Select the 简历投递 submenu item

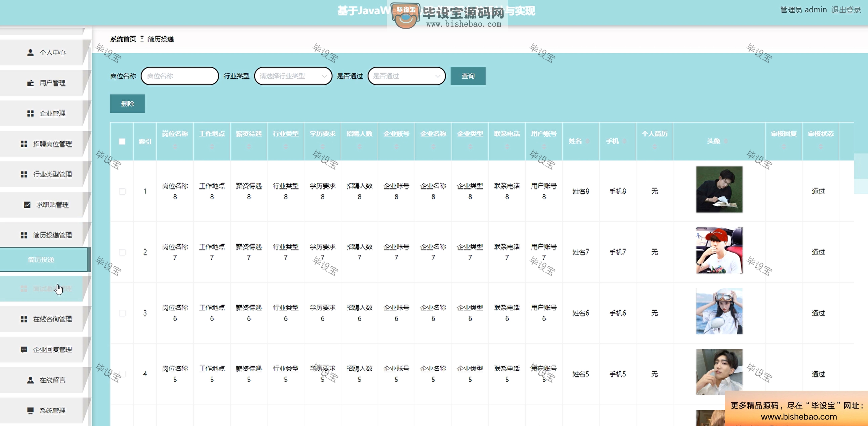click(x=45, y=259)
